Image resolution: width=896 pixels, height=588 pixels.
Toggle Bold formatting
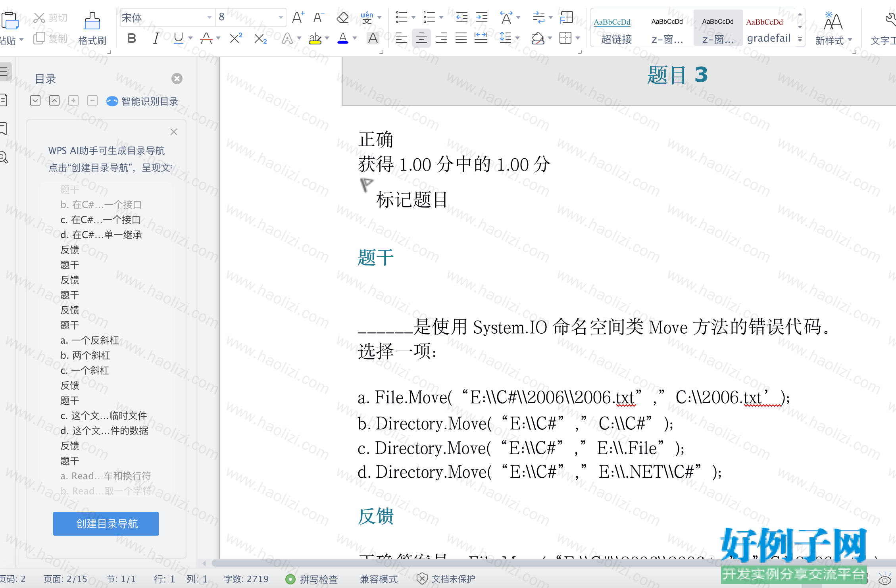pos(132,38)
